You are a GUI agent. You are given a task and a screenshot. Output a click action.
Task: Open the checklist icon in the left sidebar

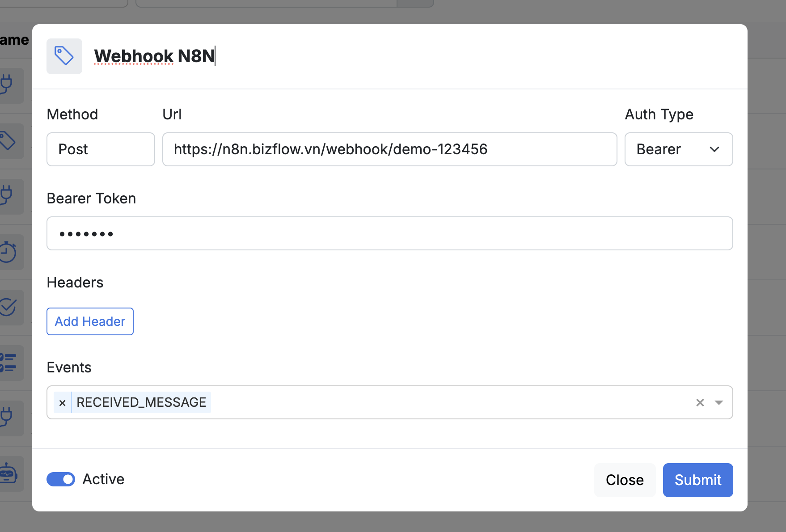pyautogui.click(x=8, y=363)
